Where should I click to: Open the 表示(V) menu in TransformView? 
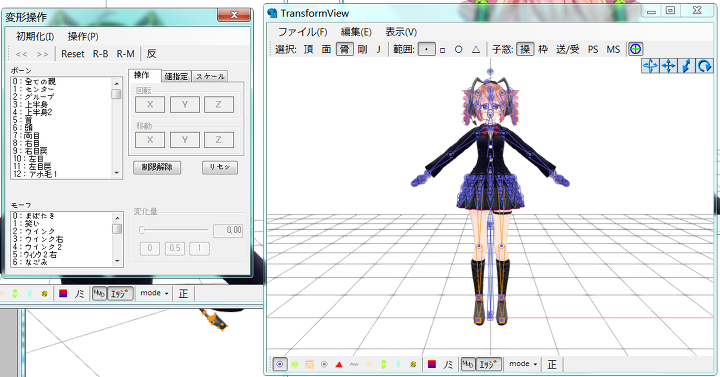[401, 32]
